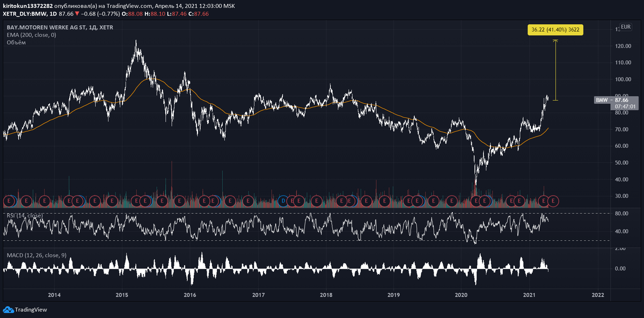Click the RSI (14, close) indicator legend
This screenshot has height=318, width=644.
[x=25, y=215]
